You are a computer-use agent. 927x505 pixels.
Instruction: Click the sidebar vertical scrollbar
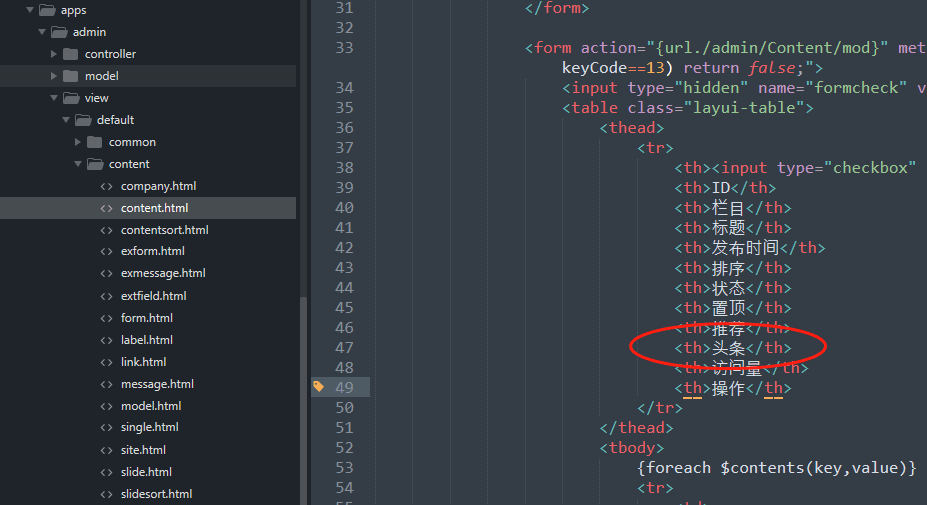click(303, 400)
